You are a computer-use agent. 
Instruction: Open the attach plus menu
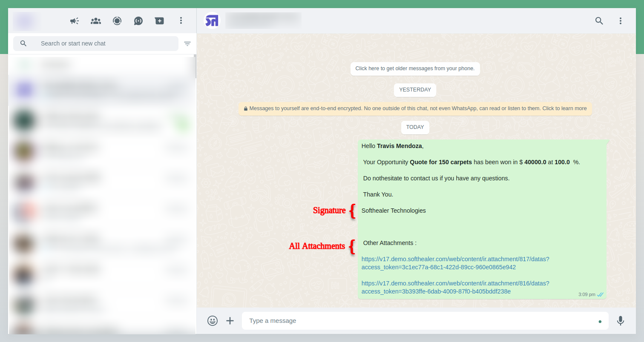coord(230,321)
